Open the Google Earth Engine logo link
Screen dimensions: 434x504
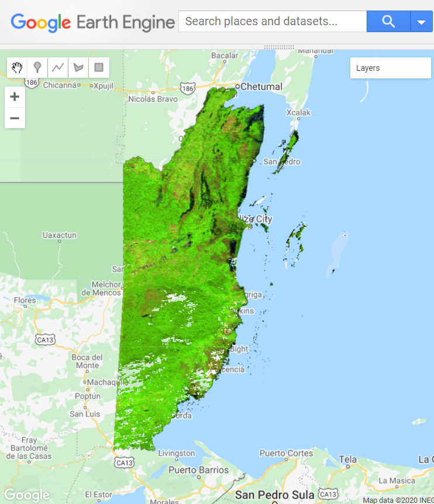coord(92,22)
